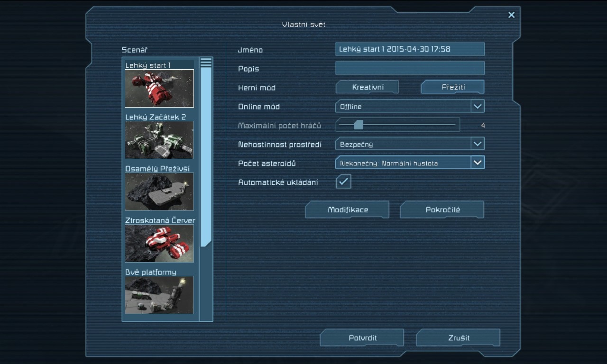Click the empty Popis description field
607x364 pixels.
(410, 68)
